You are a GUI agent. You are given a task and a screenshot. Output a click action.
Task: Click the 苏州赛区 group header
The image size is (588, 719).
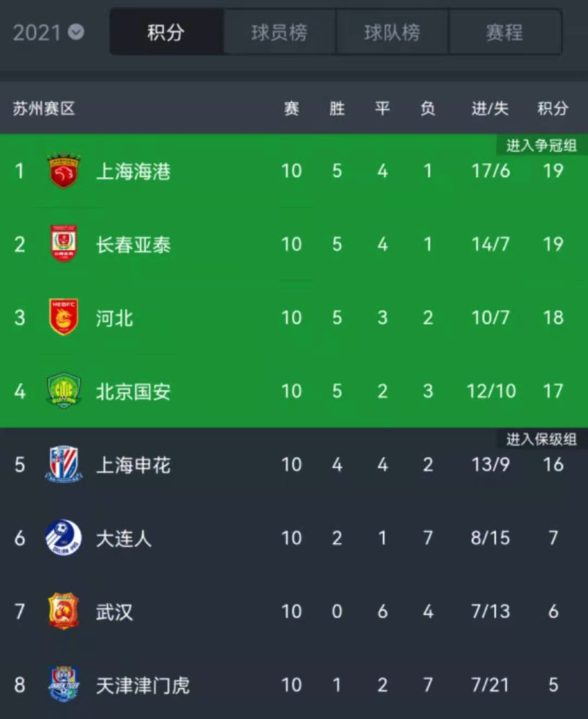[44, 109]
